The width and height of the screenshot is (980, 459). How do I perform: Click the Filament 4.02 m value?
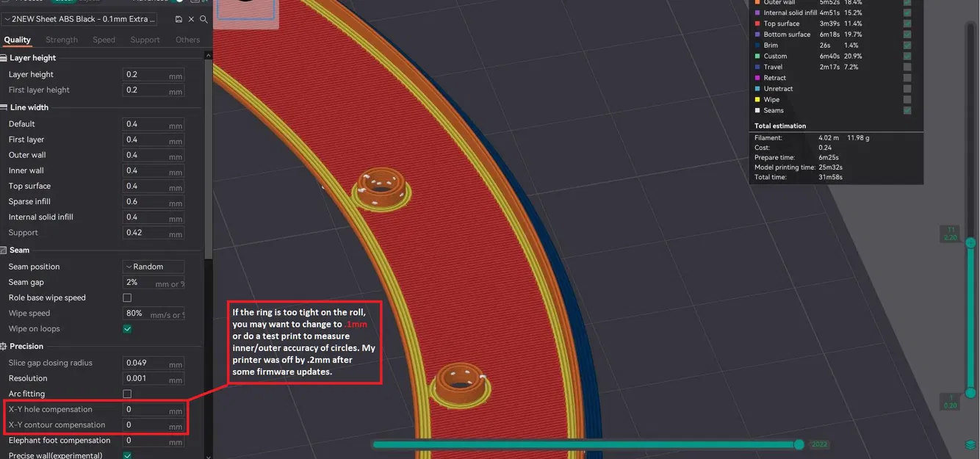[829, 138]
